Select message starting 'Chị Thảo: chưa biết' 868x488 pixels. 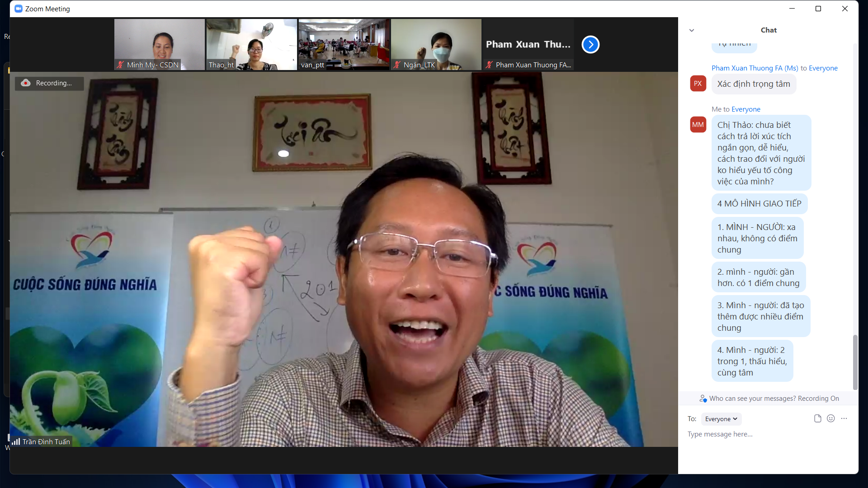pos(761,153)
